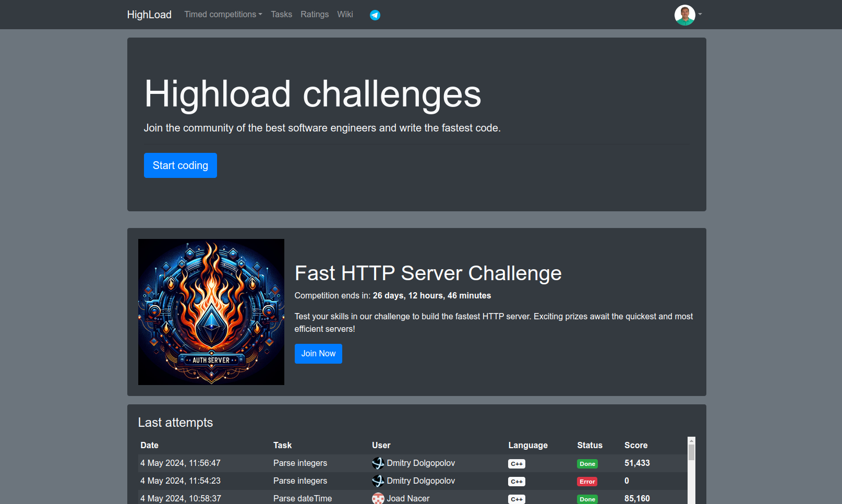The height and width of the screenshot is (504, 842).
Task: Select Ratings in the navigation bar
Action: point(315,14)
